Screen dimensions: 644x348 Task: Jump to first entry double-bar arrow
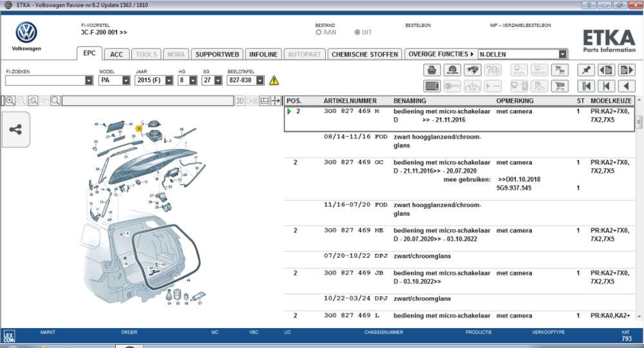586,86
